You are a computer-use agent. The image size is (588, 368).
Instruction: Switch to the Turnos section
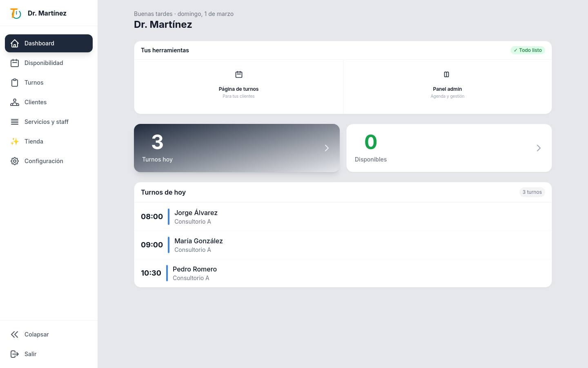[x=34, y=82]
